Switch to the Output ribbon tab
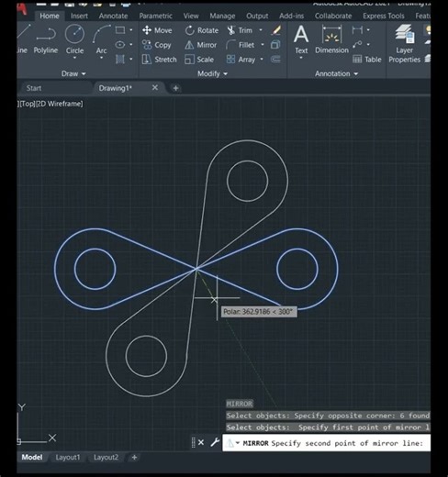This screenshot has height=477, width=448. coord(257,16)
